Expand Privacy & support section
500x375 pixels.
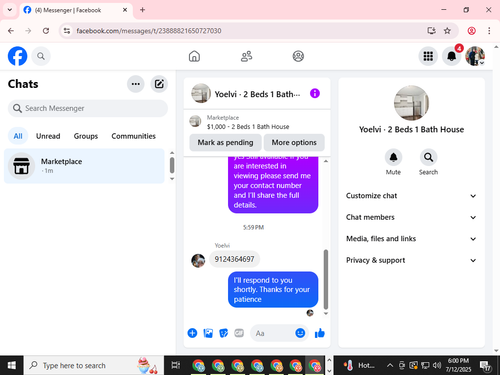tap(411, 260)
